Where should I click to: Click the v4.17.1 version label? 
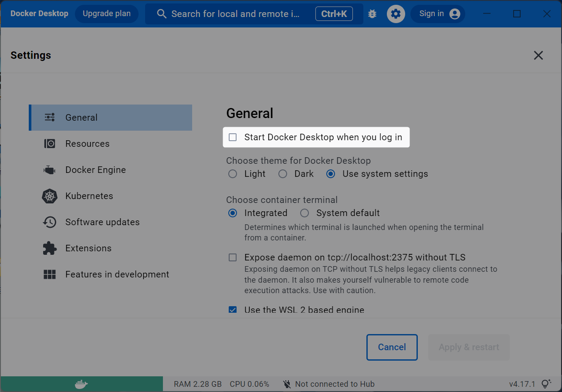coord(522,384)
